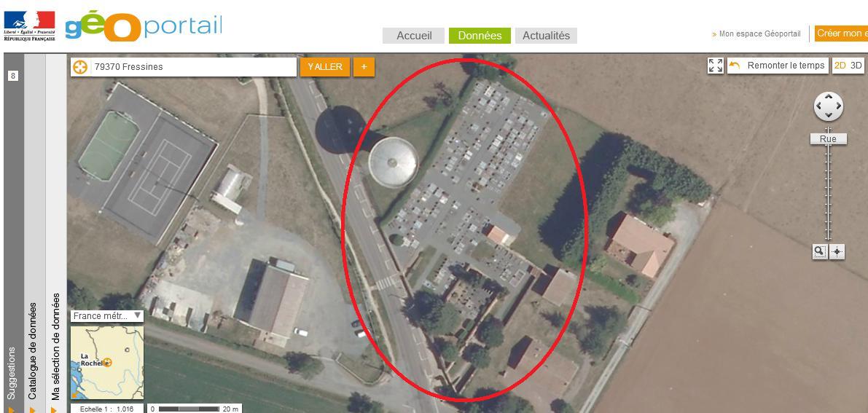Image resolution: width=868 pixels, height=413 pixels.
Task: Open the Mon espace Géoportail link
Action: (756, 34)
